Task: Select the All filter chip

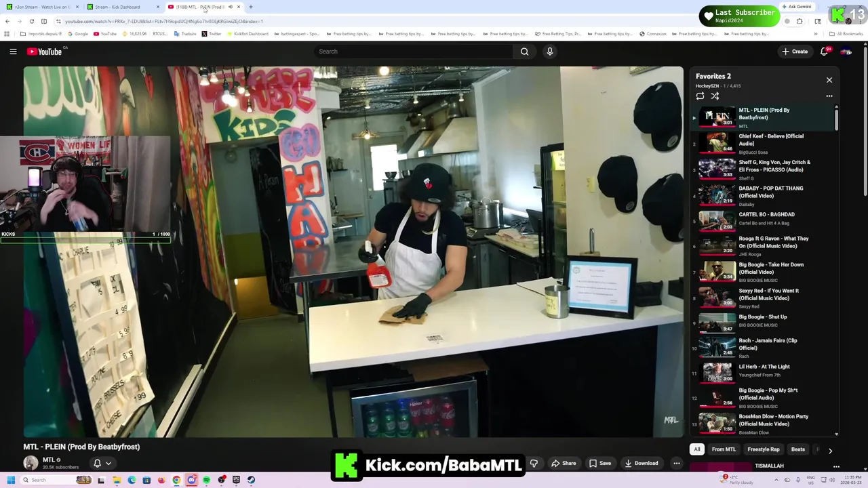Action: [x=696, y=449]
